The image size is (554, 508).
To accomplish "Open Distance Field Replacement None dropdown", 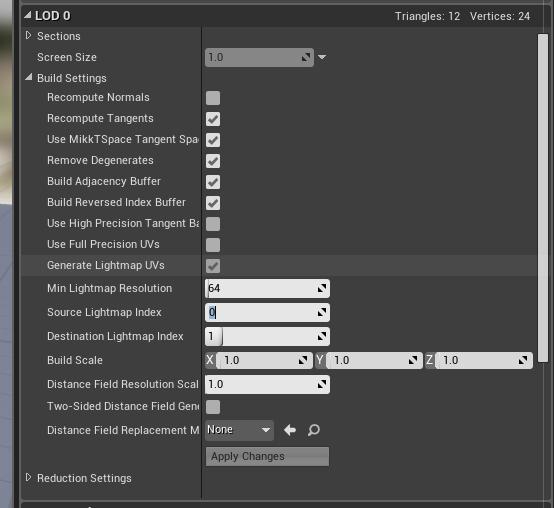I will [x=239, y=430].
